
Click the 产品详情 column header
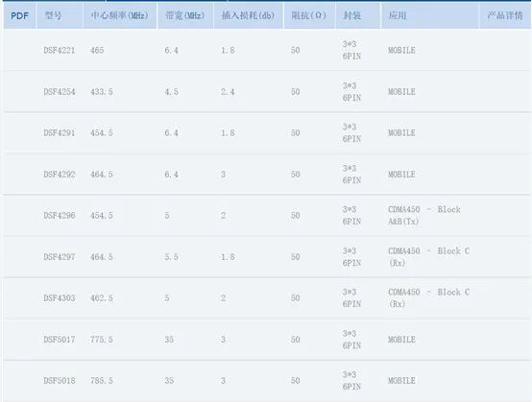(x=505, y=15)
